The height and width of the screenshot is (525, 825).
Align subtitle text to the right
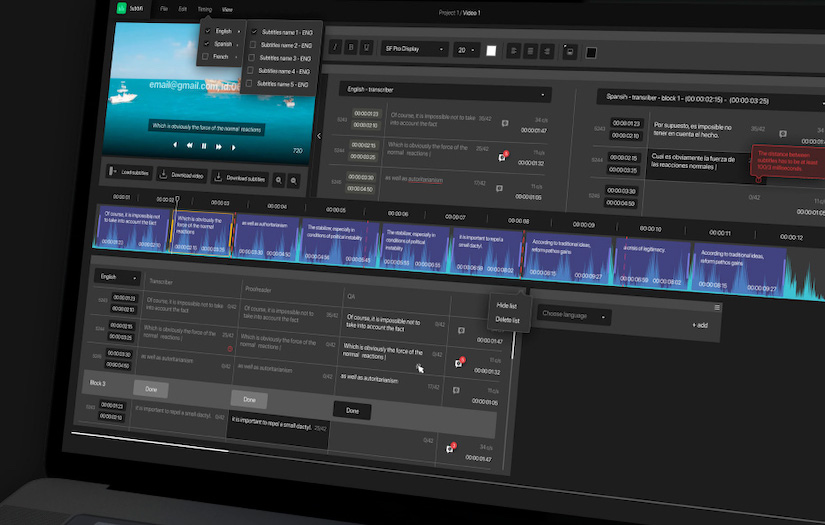point(547,52)
